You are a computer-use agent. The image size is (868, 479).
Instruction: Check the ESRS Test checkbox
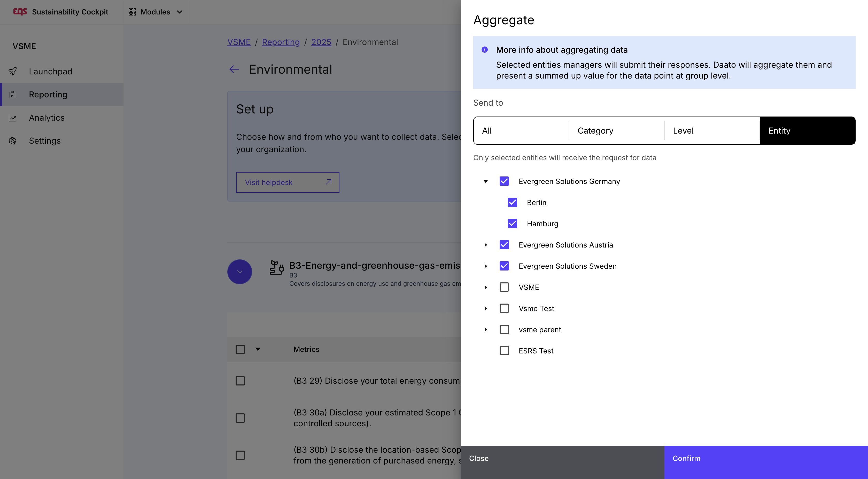(x=504, y=351)
